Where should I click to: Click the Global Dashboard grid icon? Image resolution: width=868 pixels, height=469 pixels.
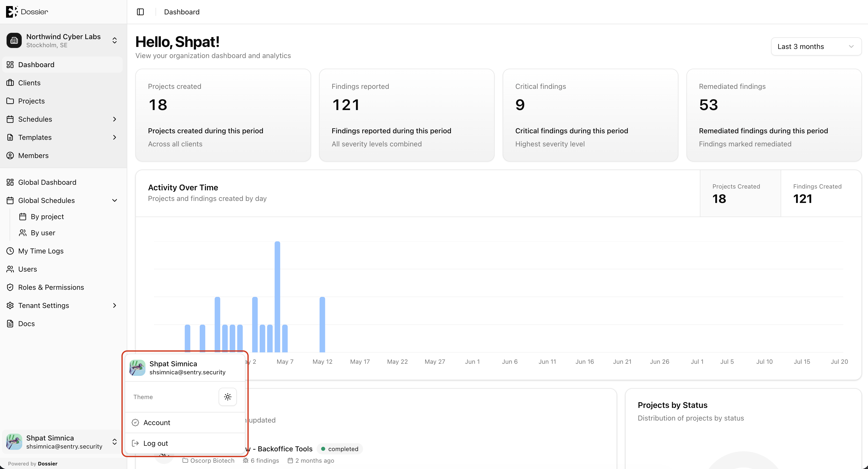tap(10, 182)
